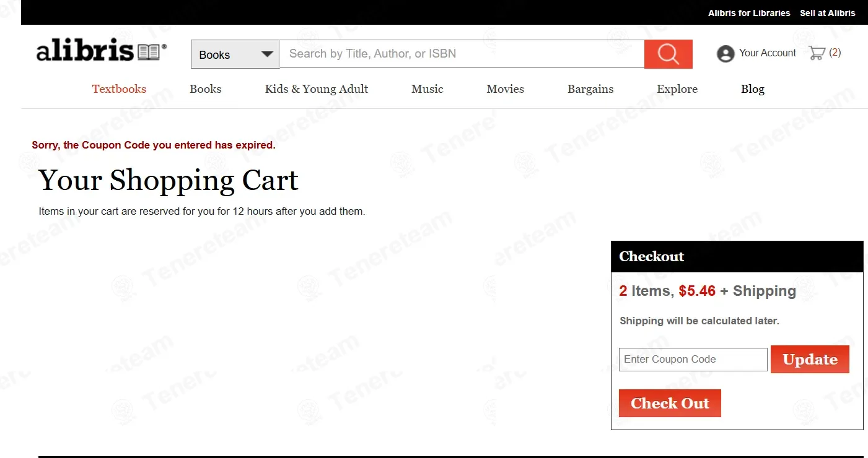
Task: Go to the alibris logo homepage
Action: tap(102, 51)
